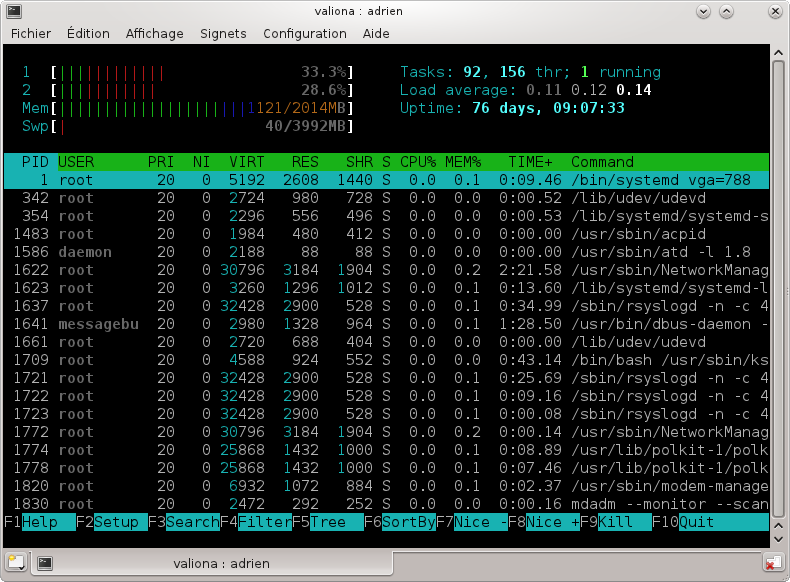This screenshot has height=582, width=790.
Task: Click the F6 SortBy button
Action: click(x=400, y=522)
